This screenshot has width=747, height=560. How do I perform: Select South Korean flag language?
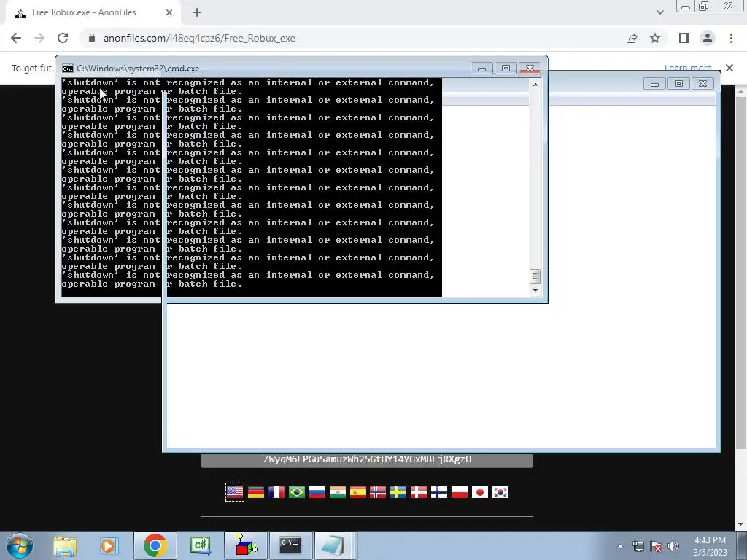(x=500, y=492)
